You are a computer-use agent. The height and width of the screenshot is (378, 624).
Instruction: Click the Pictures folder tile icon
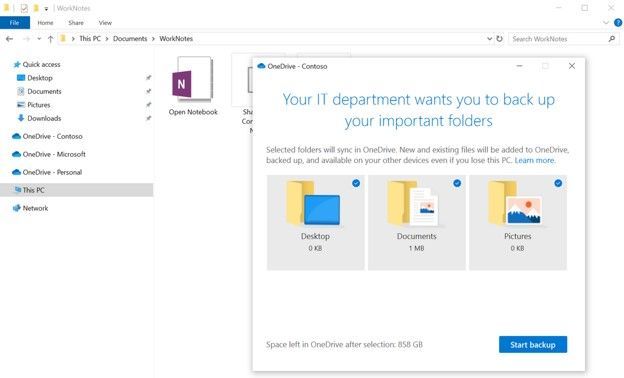(515, 203)
